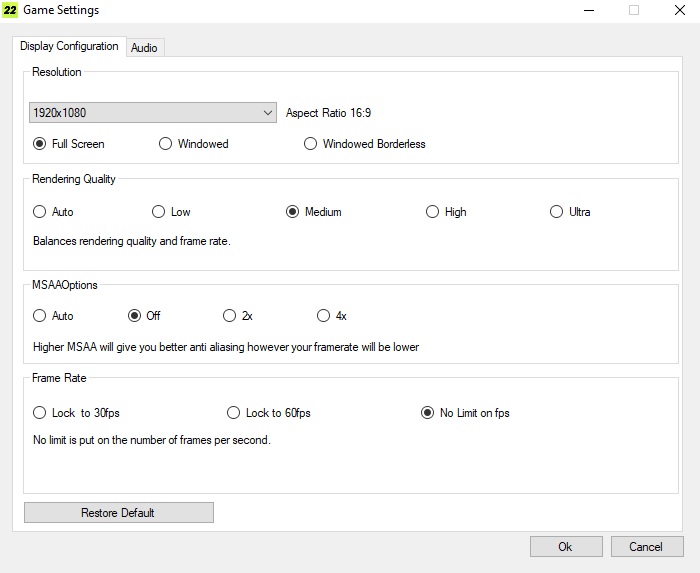Pick Low rendering quality

click(159, 212)
